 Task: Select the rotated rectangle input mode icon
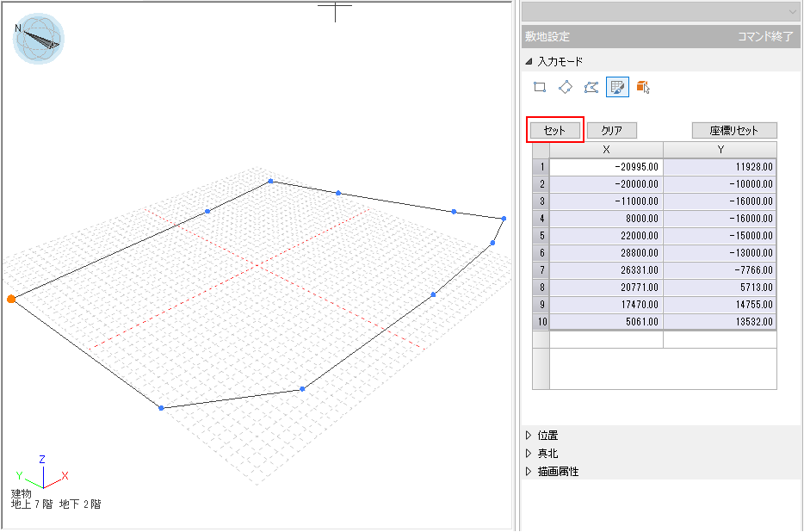coord(566,87)
